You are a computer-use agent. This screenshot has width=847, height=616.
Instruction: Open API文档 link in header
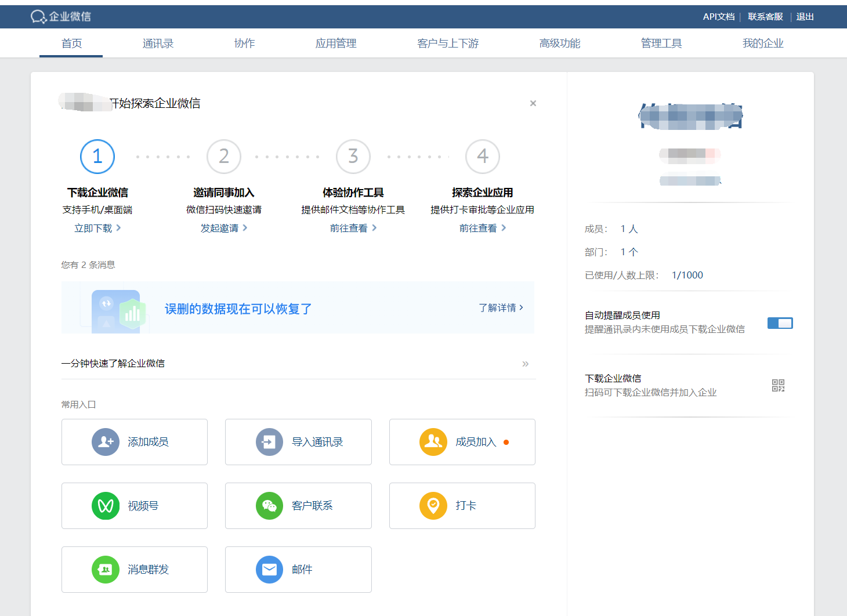click(x=719, y=17)
